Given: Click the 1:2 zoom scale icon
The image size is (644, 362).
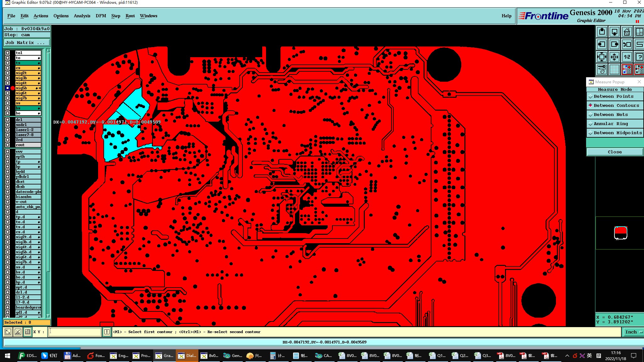Looking at the screenshot, I should (x=627, y=57).
